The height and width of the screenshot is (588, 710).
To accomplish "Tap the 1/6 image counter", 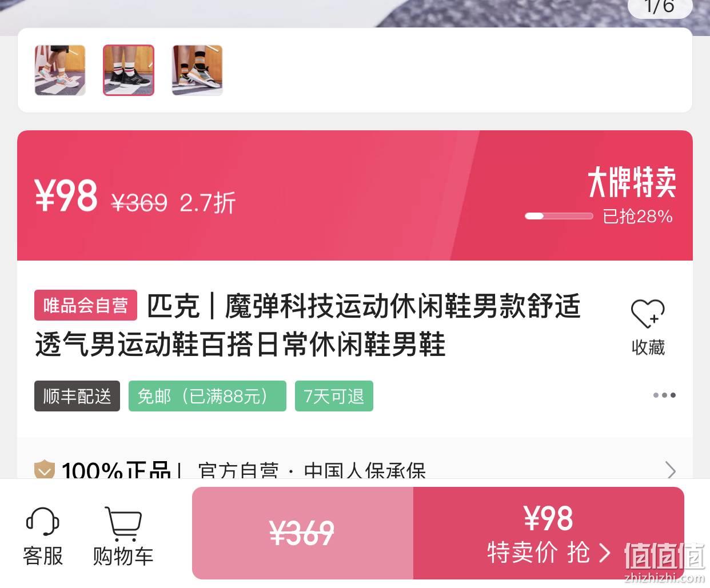I will (660, 7).
